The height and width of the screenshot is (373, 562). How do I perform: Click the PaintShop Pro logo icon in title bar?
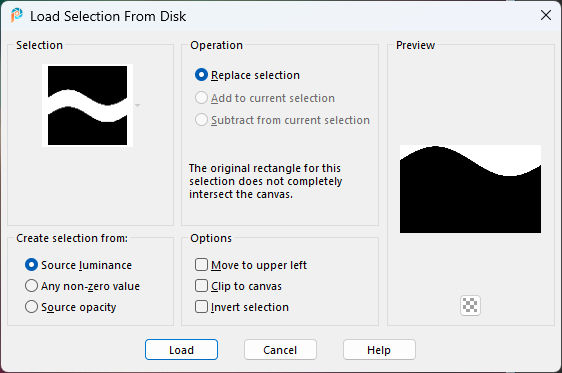click(16, 16)
